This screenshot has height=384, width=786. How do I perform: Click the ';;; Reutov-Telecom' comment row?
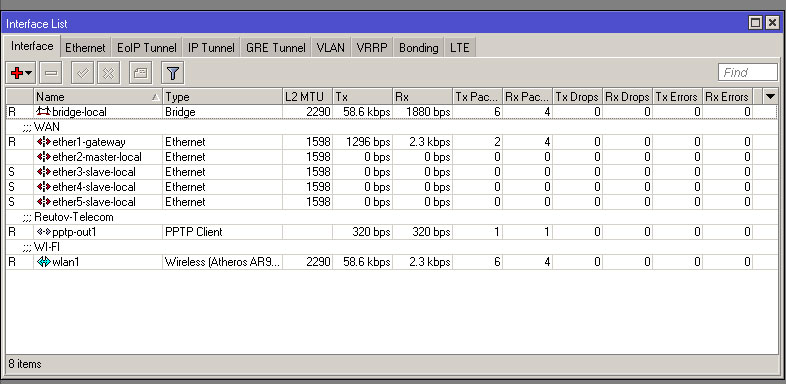pyautogui.click(x=391, y=217)
